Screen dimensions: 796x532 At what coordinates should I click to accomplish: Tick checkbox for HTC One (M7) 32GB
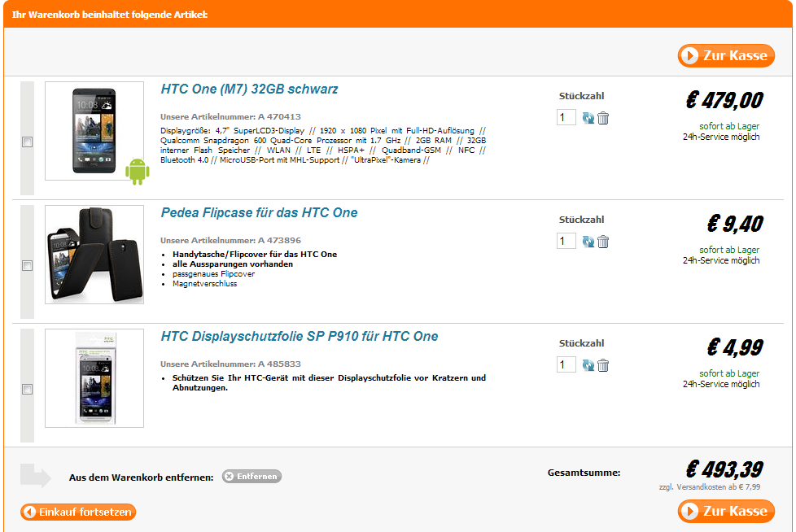tap(28, 142)
